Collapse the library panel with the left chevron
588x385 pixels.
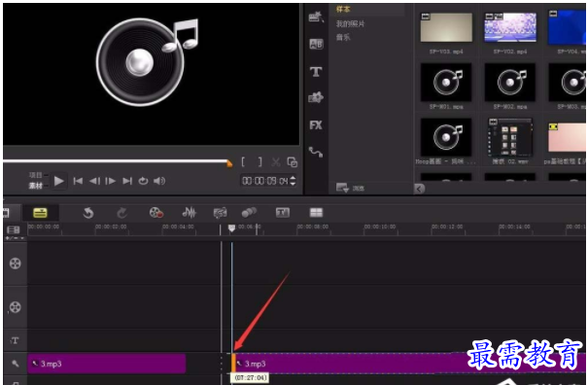(x=420, y=189)
